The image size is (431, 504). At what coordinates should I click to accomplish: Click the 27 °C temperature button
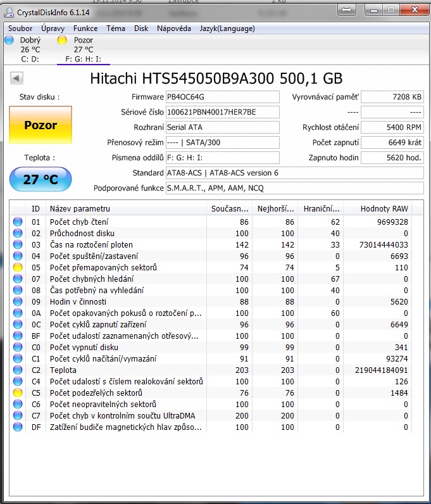[x=41, y=179]
